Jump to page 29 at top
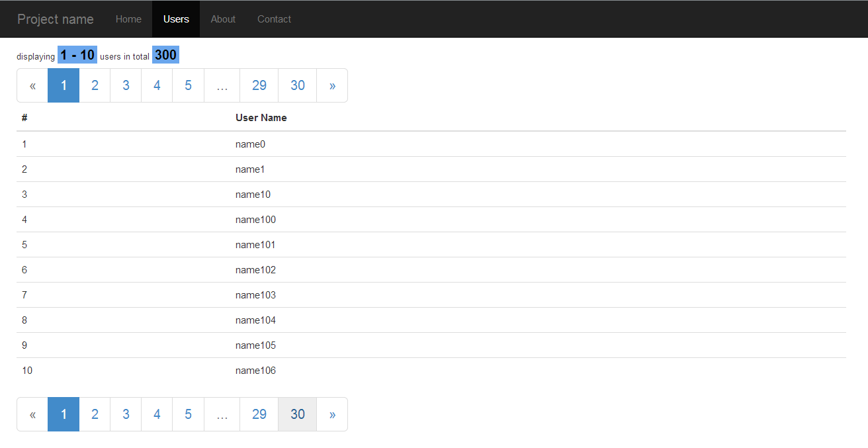Viewport: 868px width, 448px height. (259, 85)
